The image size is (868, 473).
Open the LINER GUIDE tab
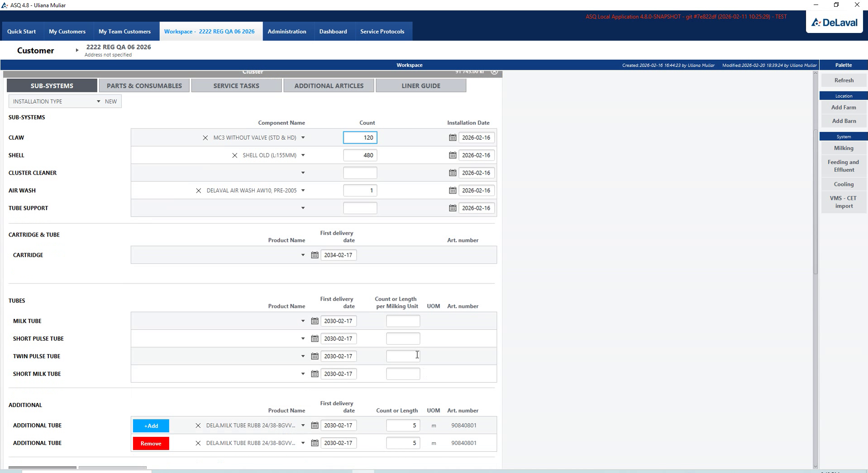(x=421, y=85)
